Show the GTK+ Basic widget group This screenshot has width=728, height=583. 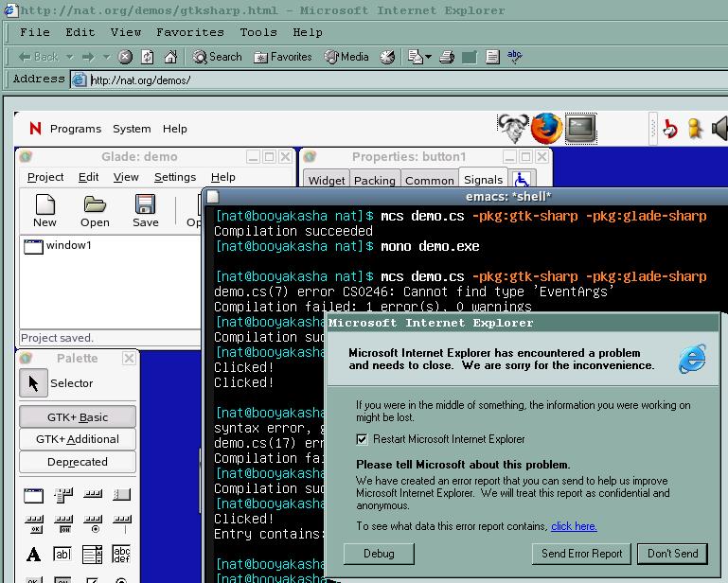point(78,416)
